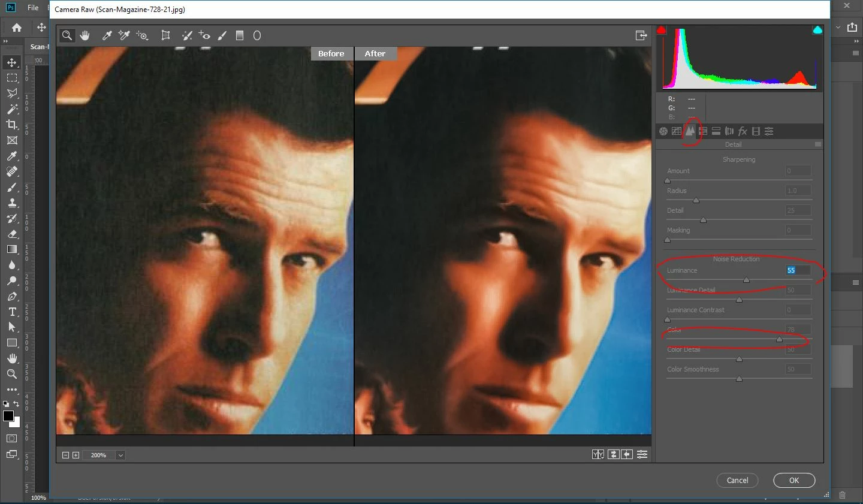Open the Detail panel tab

690,131
